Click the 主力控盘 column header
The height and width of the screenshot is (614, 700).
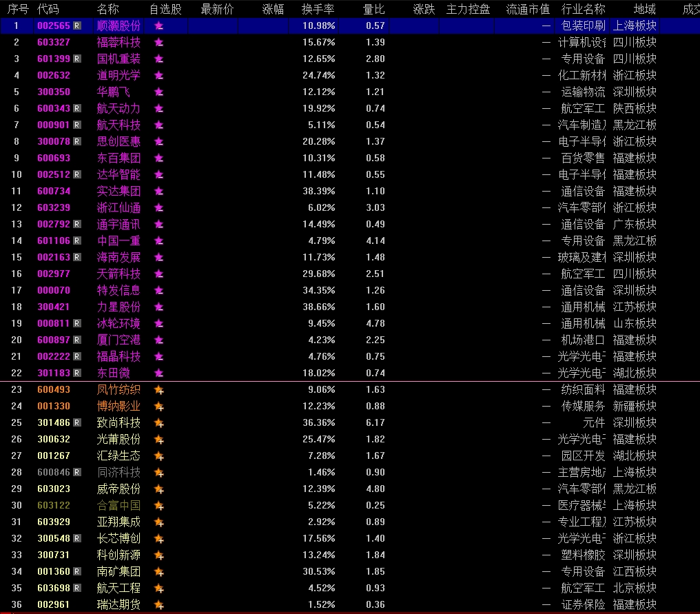pyautogui.click(x=468, y=9)
